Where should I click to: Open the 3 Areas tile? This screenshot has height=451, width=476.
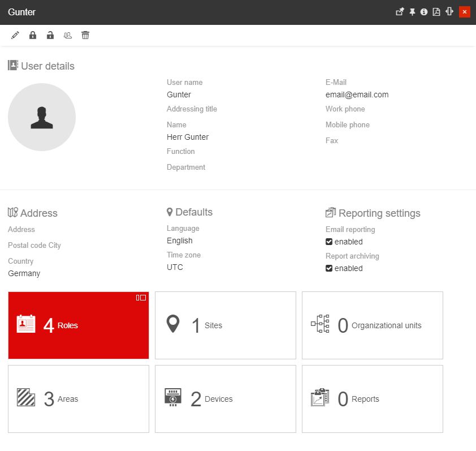79,399
